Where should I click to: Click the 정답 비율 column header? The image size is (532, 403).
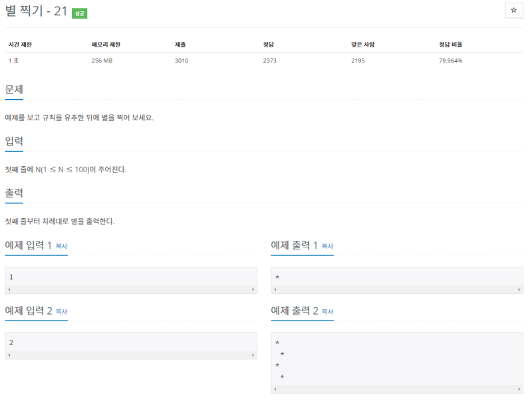pyautogui.click(x=451, y=45)
